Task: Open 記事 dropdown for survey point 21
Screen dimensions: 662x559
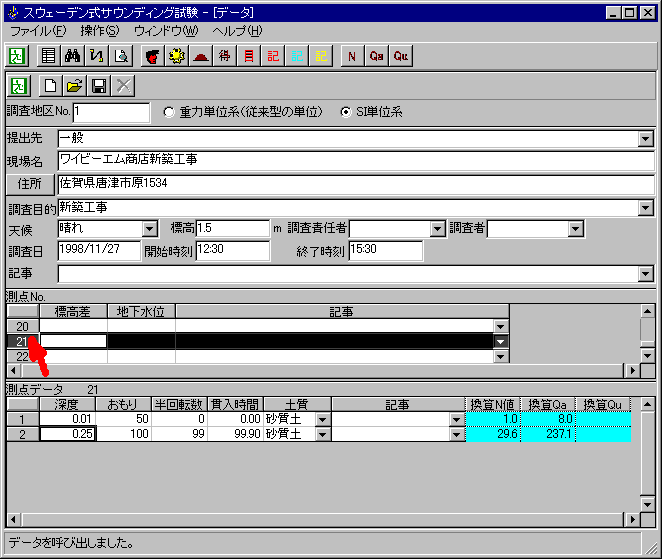Action: [x=501, y=342]
